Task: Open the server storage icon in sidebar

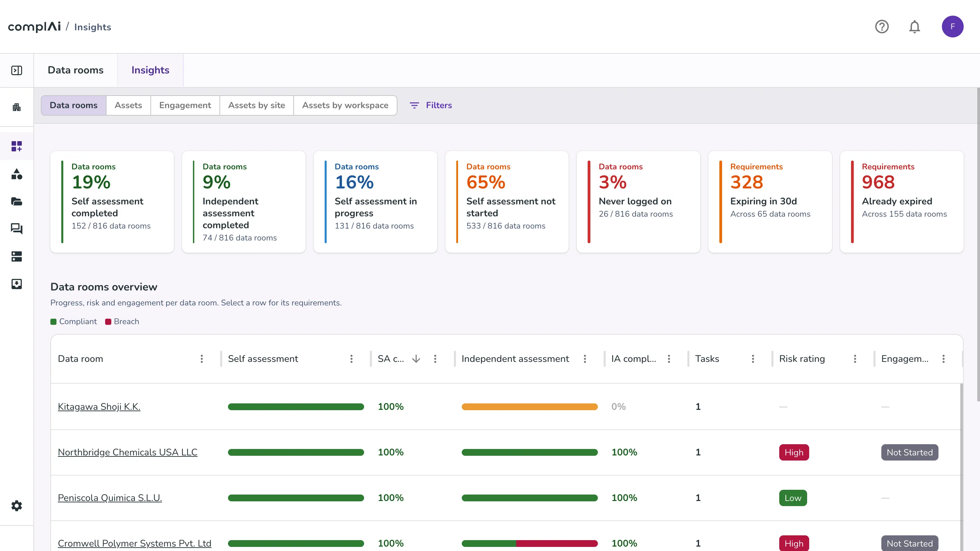Action: point(17,256)
